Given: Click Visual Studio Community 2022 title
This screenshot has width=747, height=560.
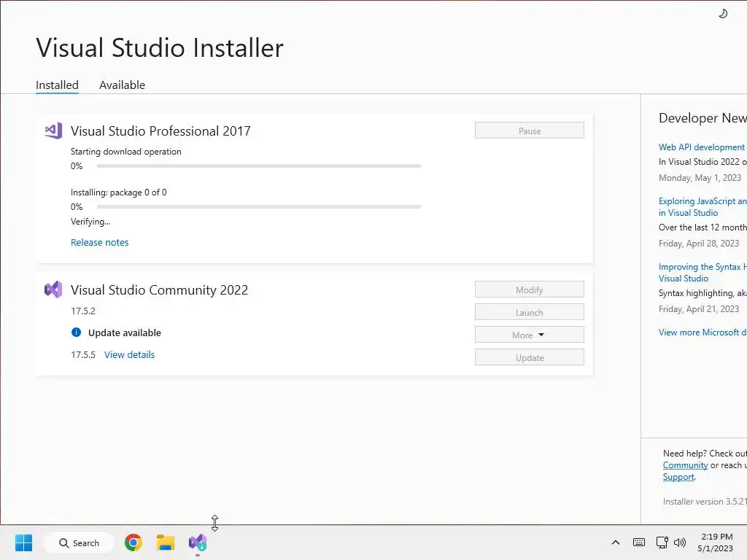Looking at the screenshot, I should point(159,290).
